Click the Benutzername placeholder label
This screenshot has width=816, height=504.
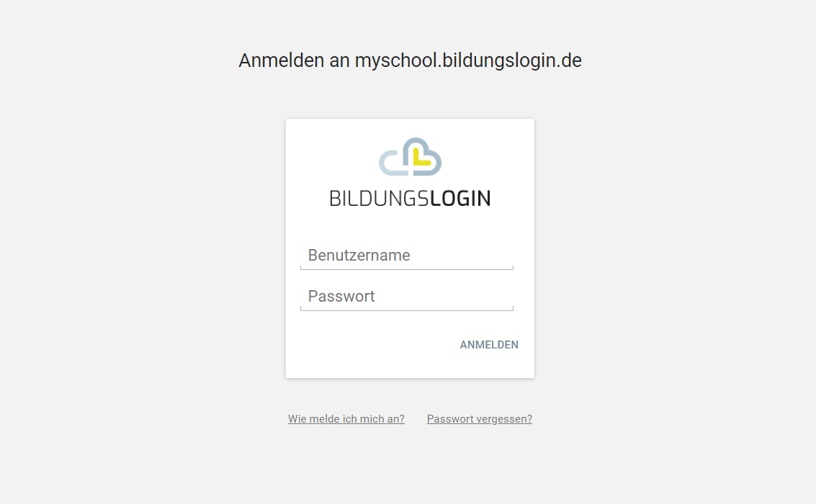coord(359,256)
